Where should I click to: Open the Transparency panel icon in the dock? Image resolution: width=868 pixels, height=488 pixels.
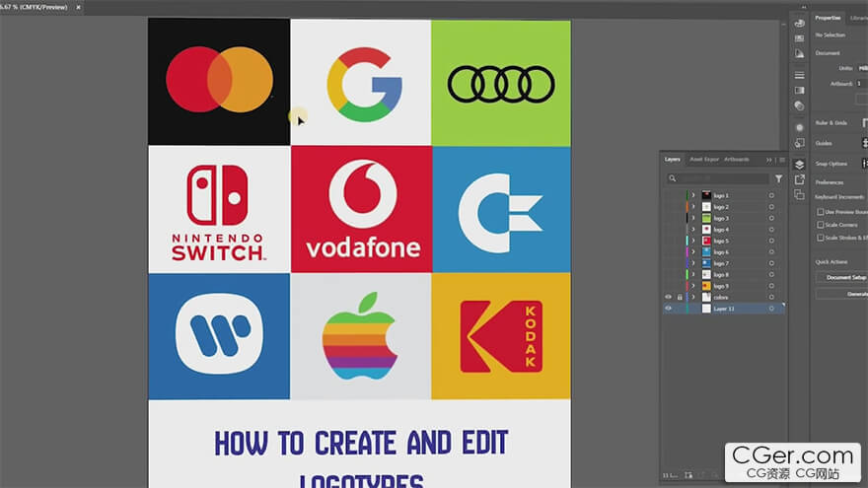pos(799,105)
